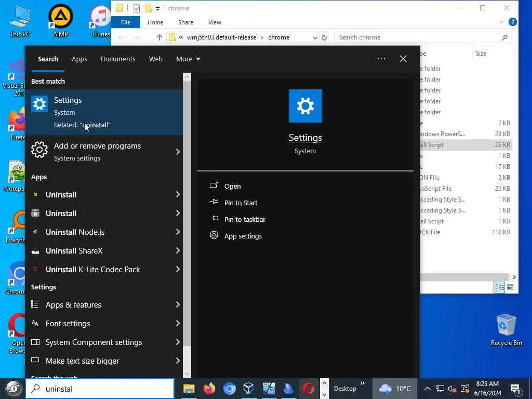Open the notification center icon

point(515,389)
